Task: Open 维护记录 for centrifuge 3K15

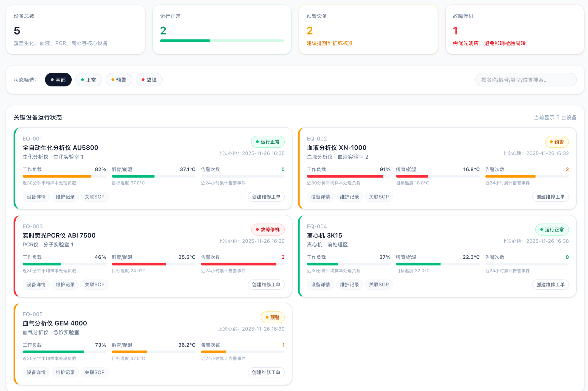Action: point(349,285)
